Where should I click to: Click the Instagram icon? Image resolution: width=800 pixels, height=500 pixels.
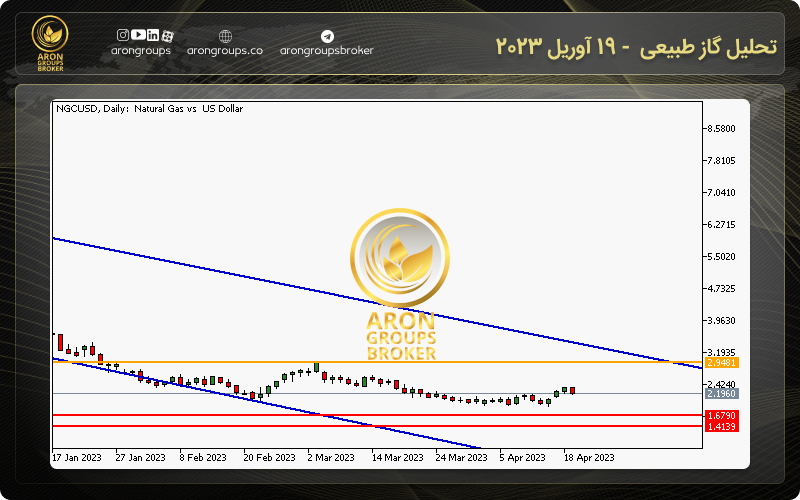[123, 35]
